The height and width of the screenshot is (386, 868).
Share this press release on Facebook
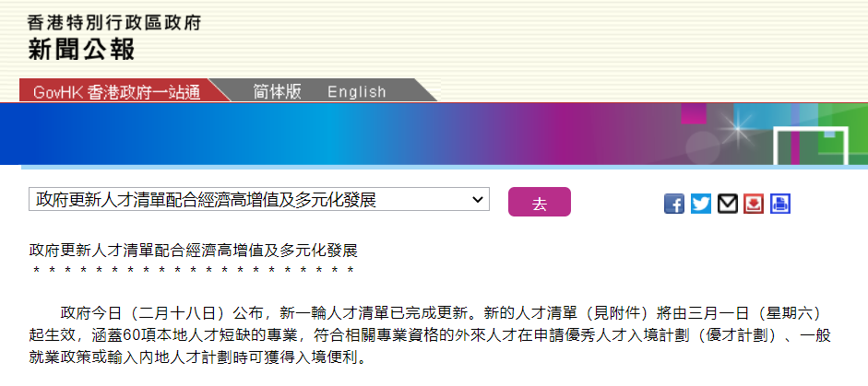673,205
